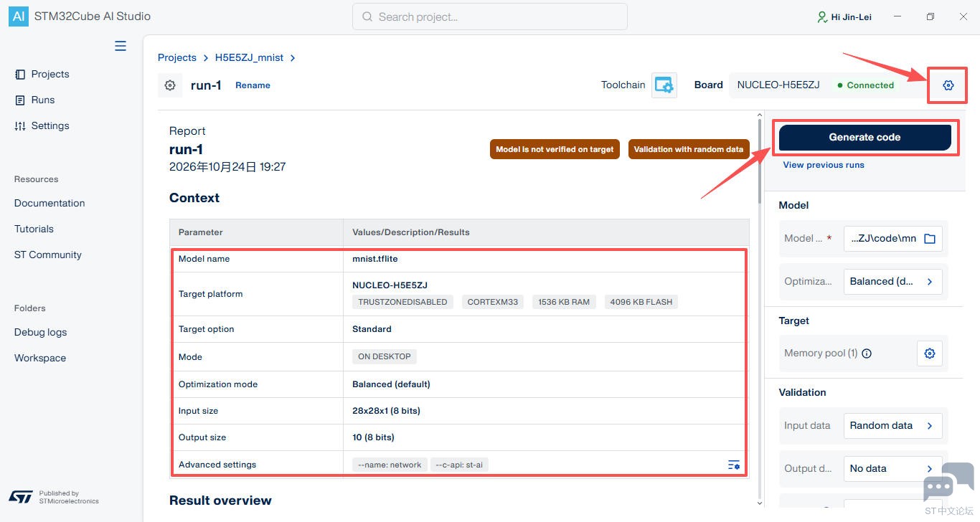Click the Search project field

pos(490,16)
